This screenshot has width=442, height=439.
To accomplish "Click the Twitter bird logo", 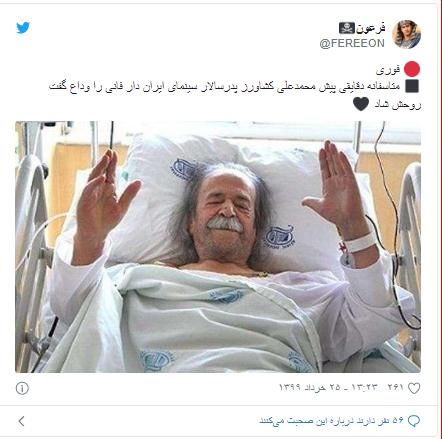I will point(23,28).
